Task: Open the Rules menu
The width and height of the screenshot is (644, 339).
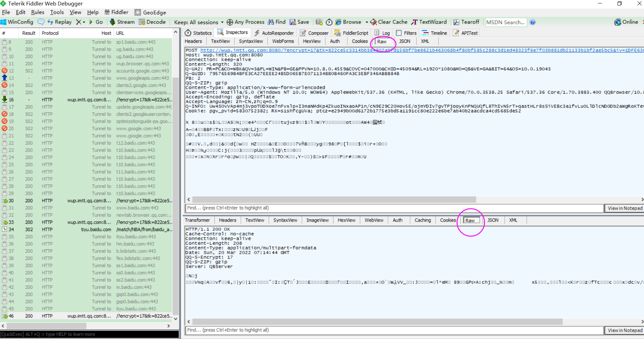Action: click(x=38, y=12)
